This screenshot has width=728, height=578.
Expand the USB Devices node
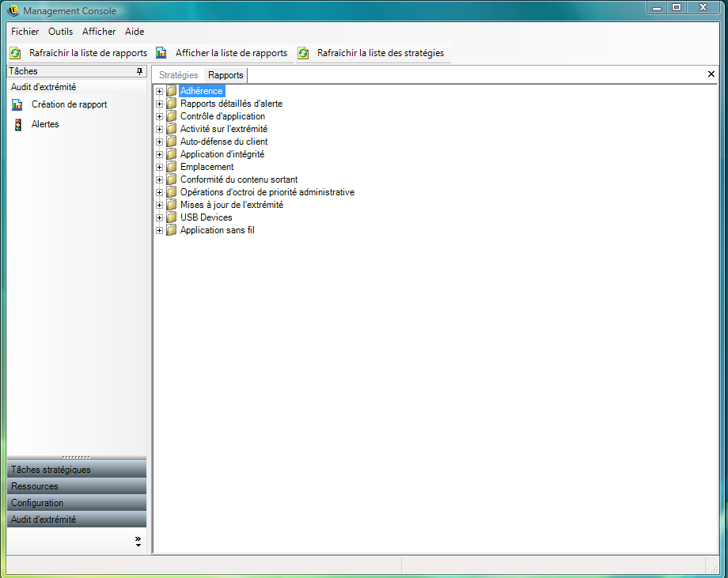[x=159, y=218]
